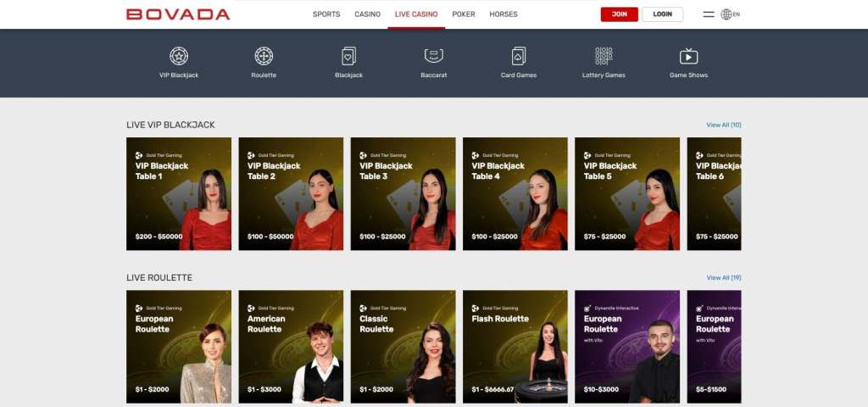Open VIP Blackjack Table 3 card
868x407 pixels.
point(403,194)
